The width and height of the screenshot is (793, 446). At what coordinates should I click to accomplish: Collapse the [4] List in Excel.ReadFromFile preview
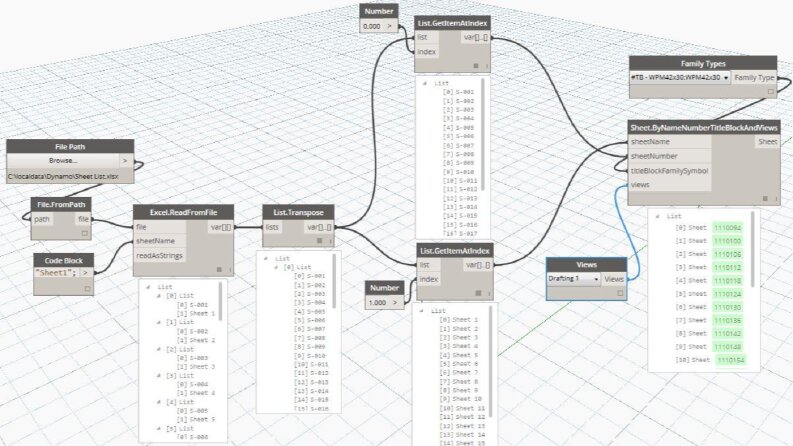[159, 402]
